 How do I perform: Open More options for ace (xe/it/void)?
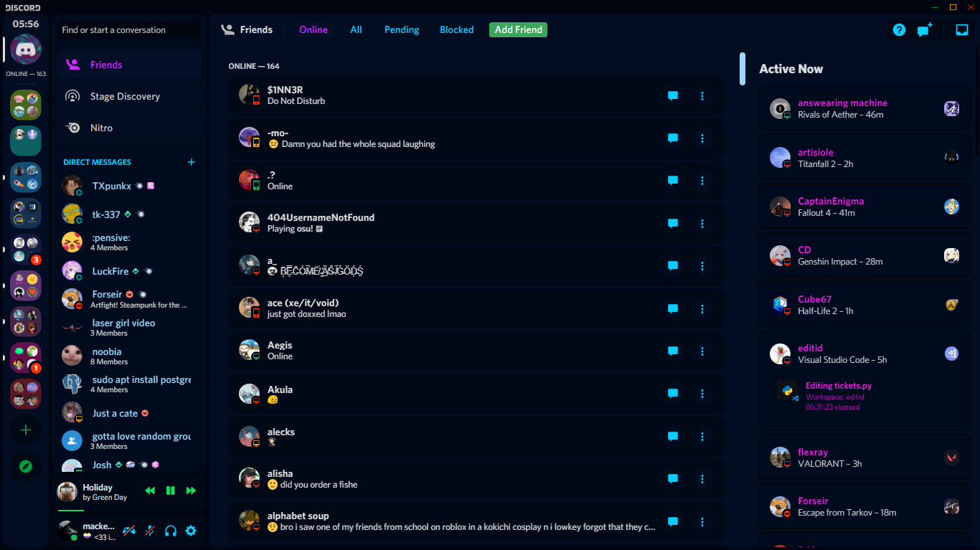702,309
